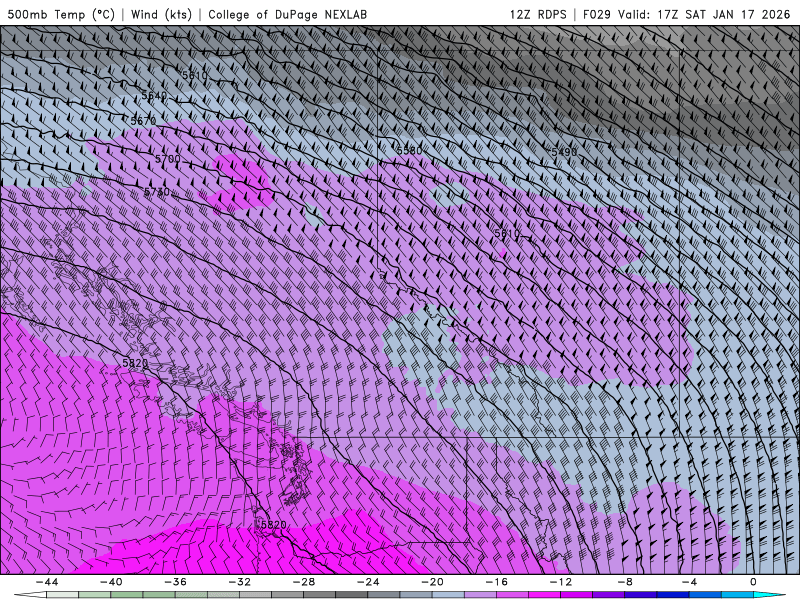This screenshot has width=800, height=600.
Task: Click the -20 color bar value
Action: click(x=432, y=582)
